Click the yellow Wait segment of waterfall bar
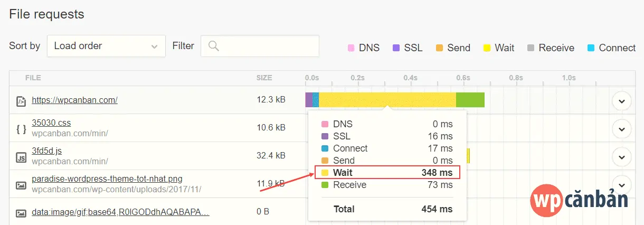 click(x=387, y=100)
